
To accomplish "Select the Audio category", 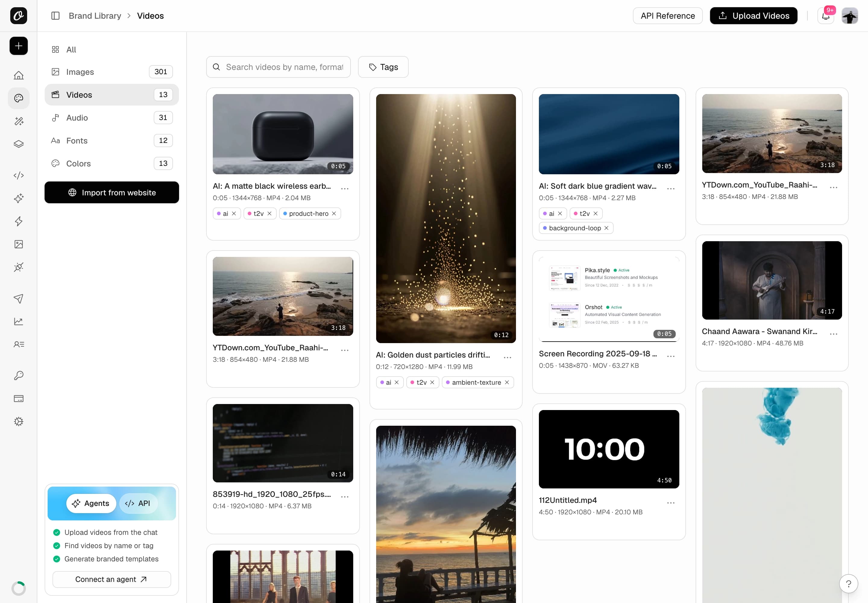I will 112,118.
